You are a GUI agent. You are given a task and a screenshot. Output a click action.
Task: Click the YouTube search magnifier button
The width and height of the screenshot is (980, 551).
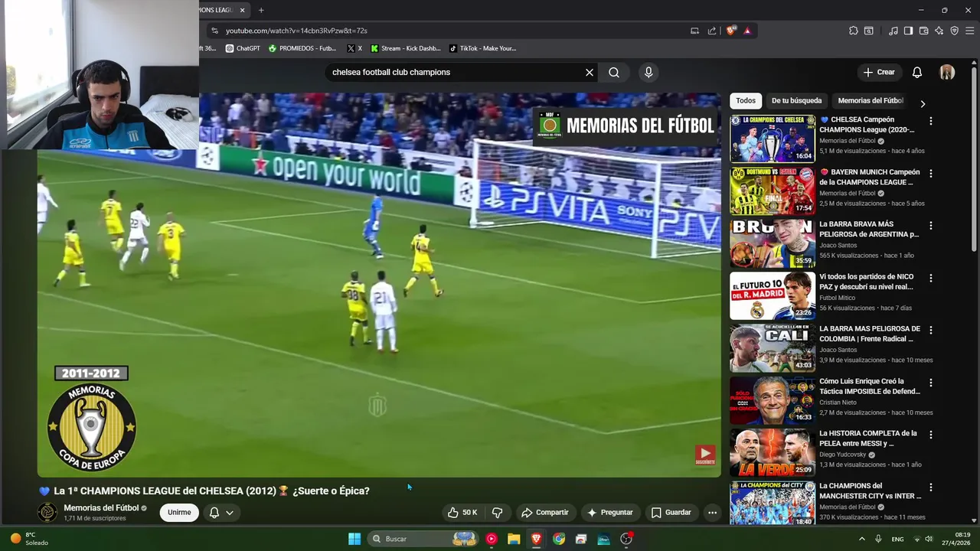[x=614, y=72]
